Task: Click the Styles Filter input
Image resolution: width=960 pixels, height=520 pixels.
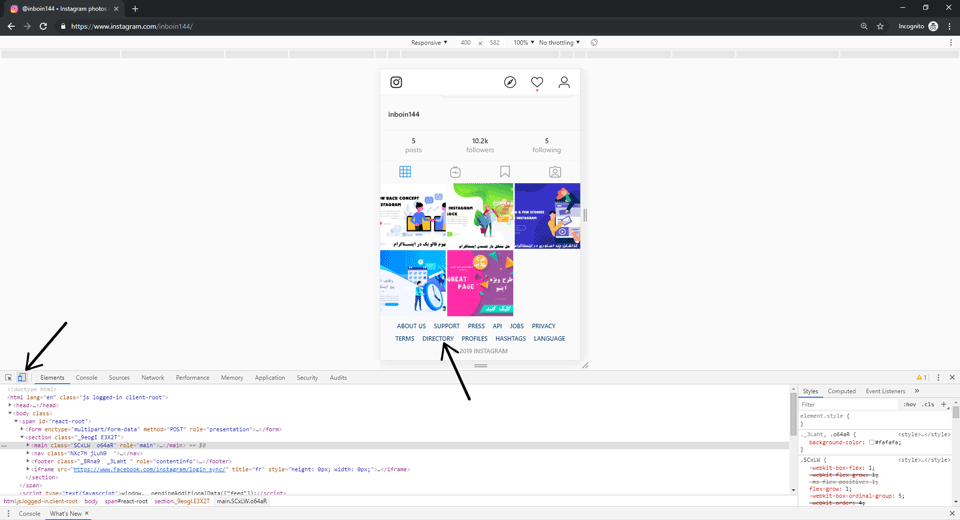Action: click(848, 404)
